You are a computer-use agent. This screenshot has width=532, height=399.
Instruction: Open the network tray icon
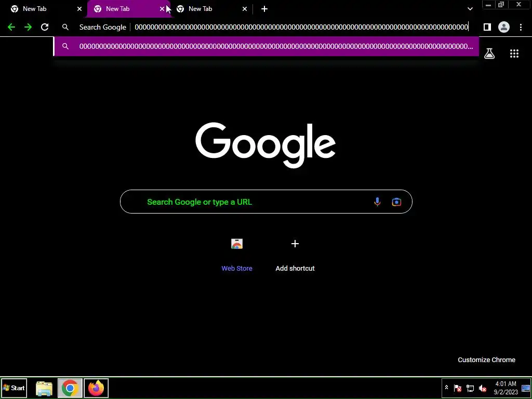pyautogui.click(x=470, y=388)
